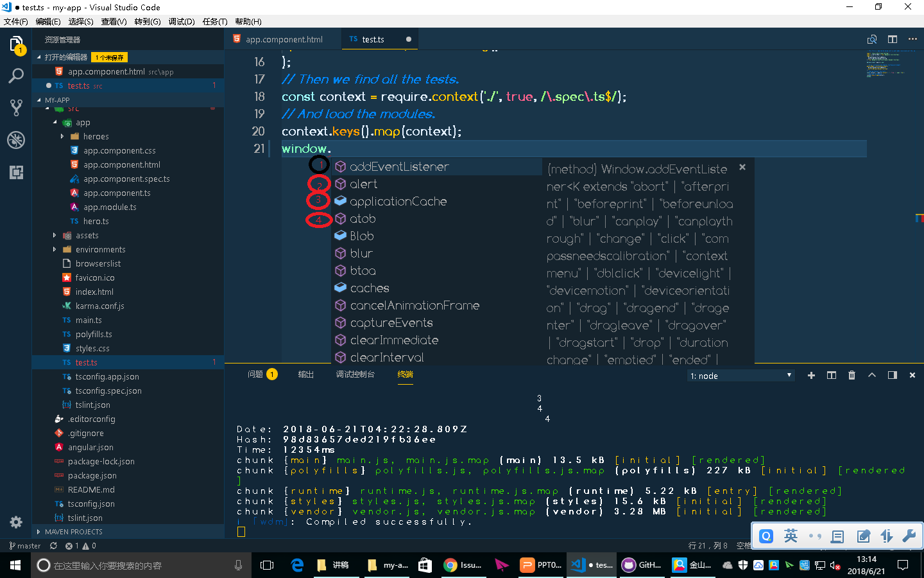Split the editor using the split icon

click(892, 39)
